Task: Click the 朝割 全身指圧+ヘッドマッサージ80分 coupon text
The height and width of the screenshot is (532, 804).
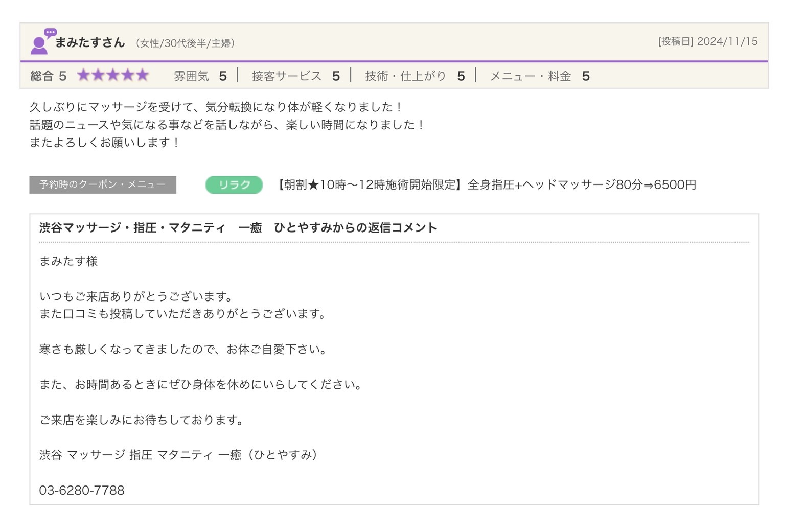Action: [485, 184]
